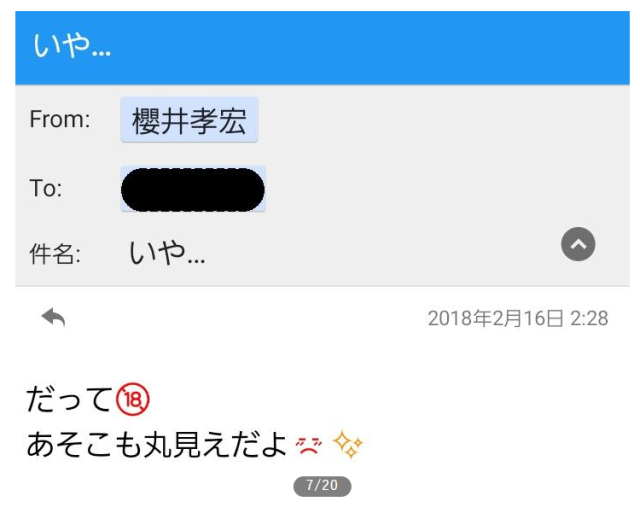Collapse the mail header with chevron-up button

(578, 244)
